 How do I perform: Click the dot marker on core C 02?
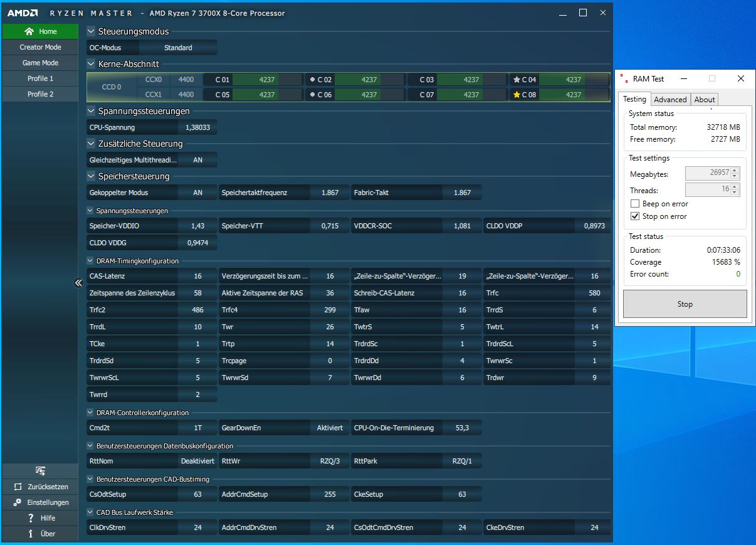[x=312, y=80]
